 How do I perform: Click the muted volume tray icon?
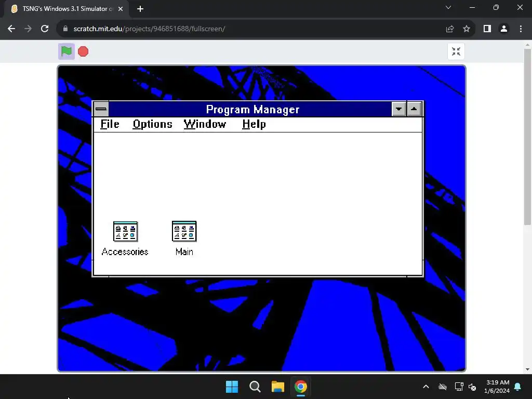click(472, 387)
